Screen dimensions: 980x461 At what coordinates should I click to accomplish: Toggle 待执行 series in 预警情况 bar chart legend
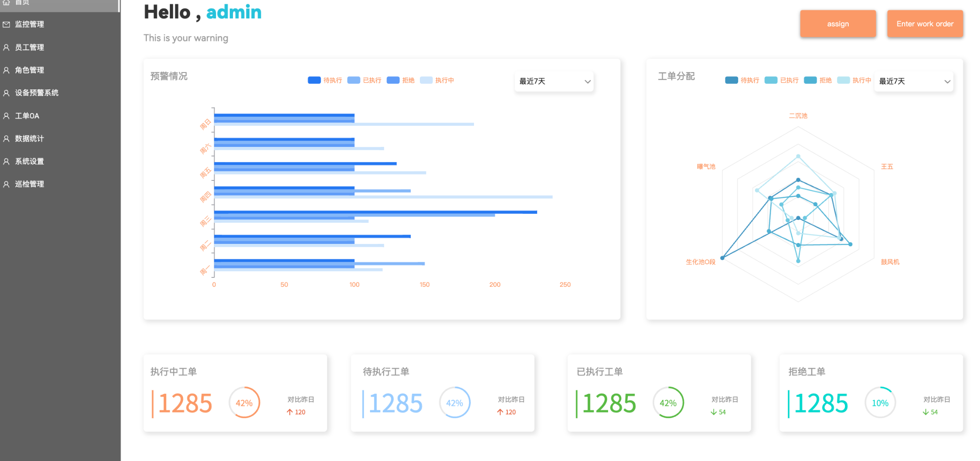(325, 81)
